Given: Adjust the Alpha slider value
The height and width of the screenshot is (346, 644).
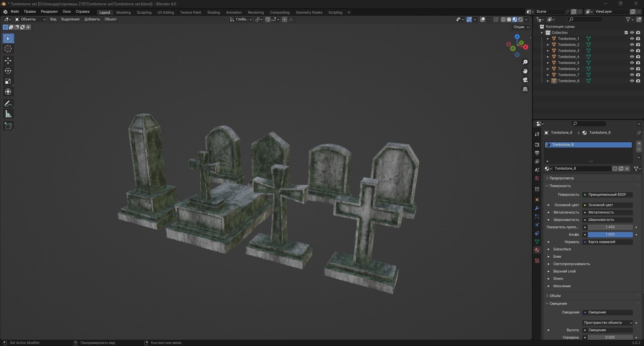Looking at the screenshot, I should pyautogui.click(x=610, y=234).
